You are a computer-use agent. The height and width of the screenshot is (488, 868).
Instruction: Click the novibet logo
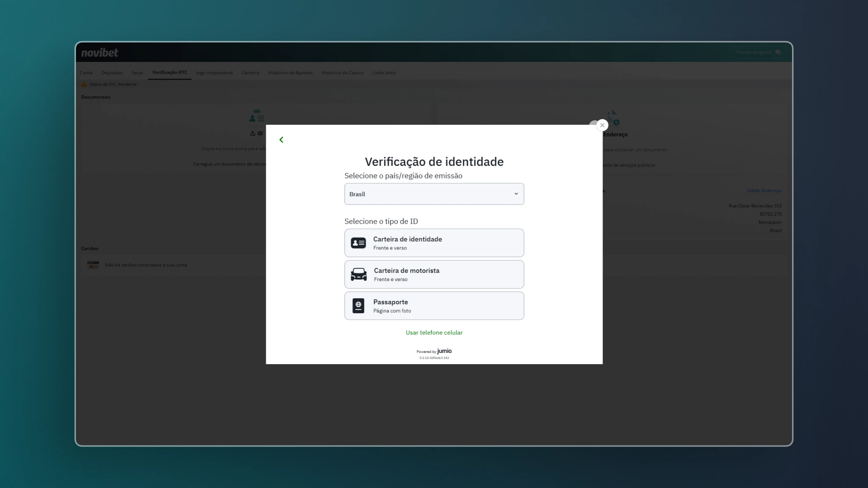pyautogui.click(x=99, y=52)
